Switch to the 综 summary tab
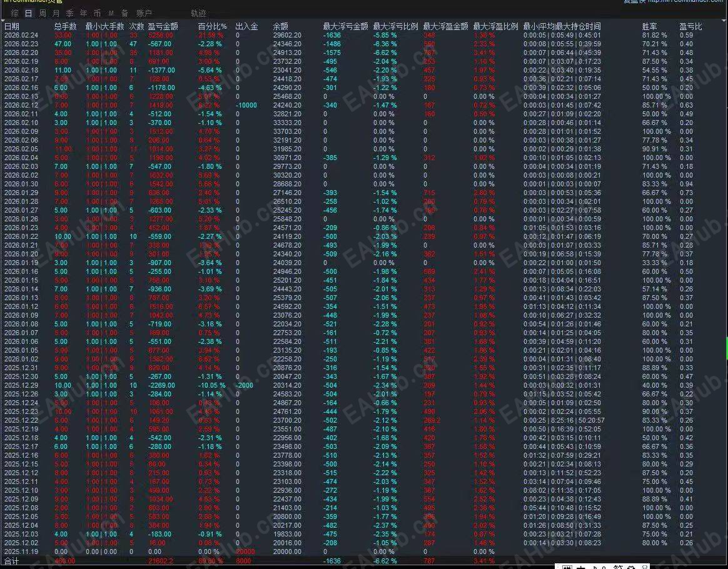Image resolution: width=728 pixels, height=569 pixels. pos(15,14)
